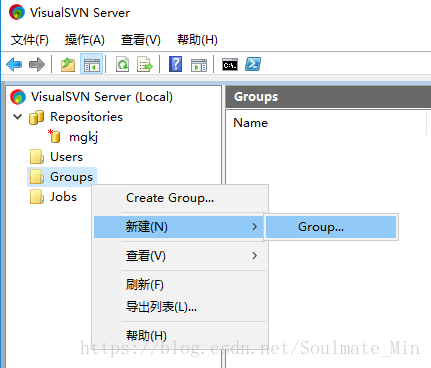Click the VisualSVN Server title bar logo

[17, 12]
